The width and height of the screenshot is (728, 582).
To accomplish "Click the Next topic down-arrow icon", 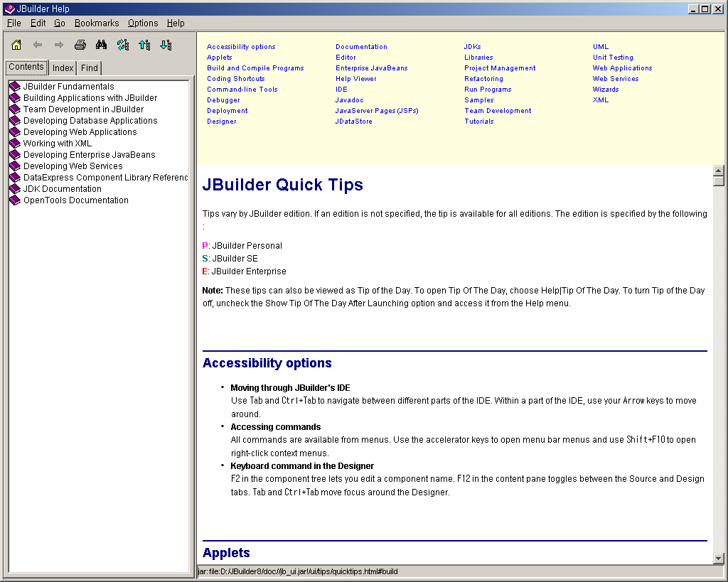I will tap(166, 45).
